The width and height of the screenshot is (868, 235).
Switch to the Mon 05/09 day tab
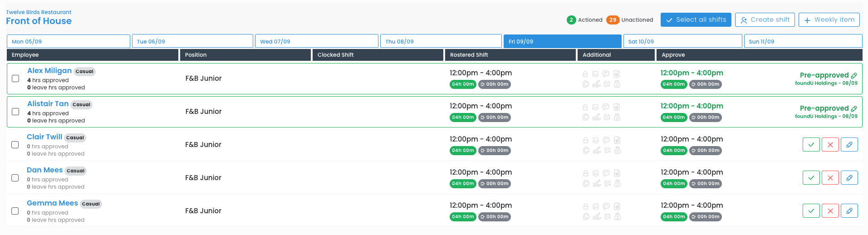click(69, 41)
